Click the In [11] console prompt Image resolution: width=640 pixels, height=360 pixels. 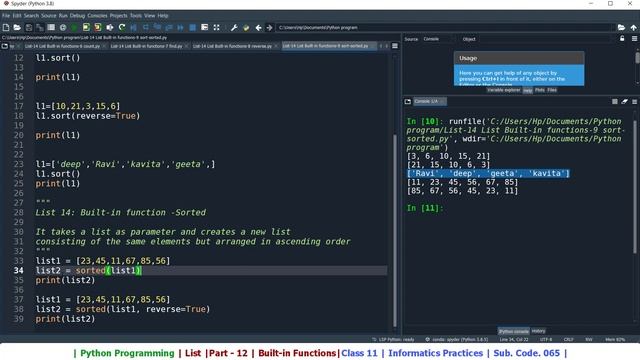[424, 208]
